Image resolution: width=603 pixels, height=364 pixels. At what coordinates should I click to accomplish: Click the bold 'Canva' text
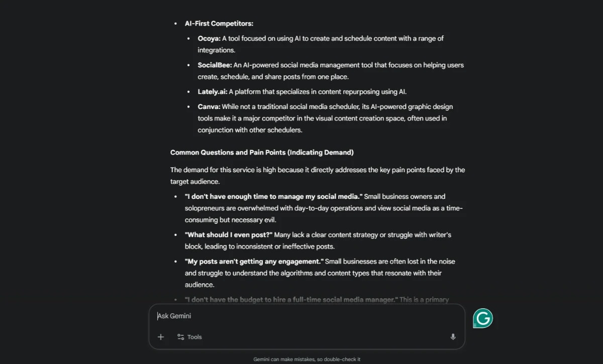208,106
